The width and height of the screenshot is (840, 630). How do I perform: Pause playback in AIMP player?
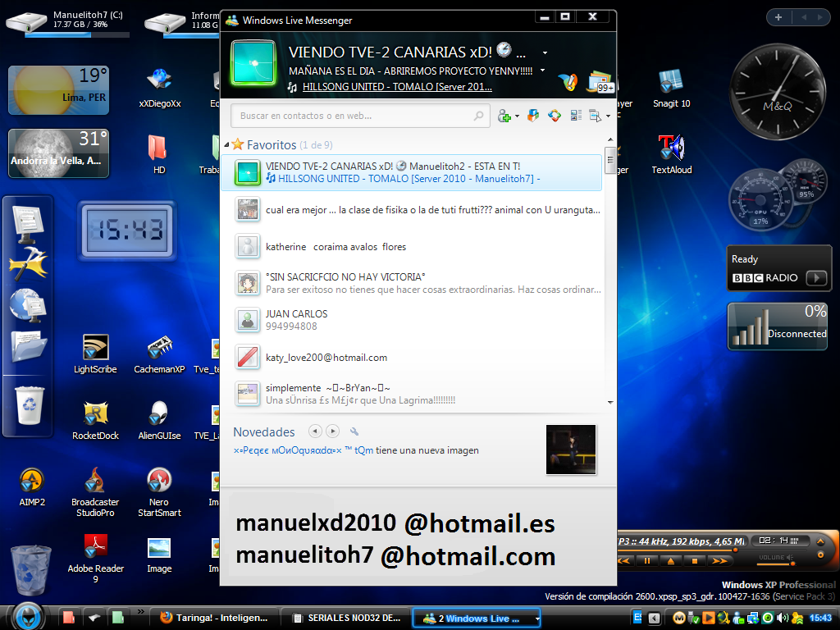pos(646,561)
